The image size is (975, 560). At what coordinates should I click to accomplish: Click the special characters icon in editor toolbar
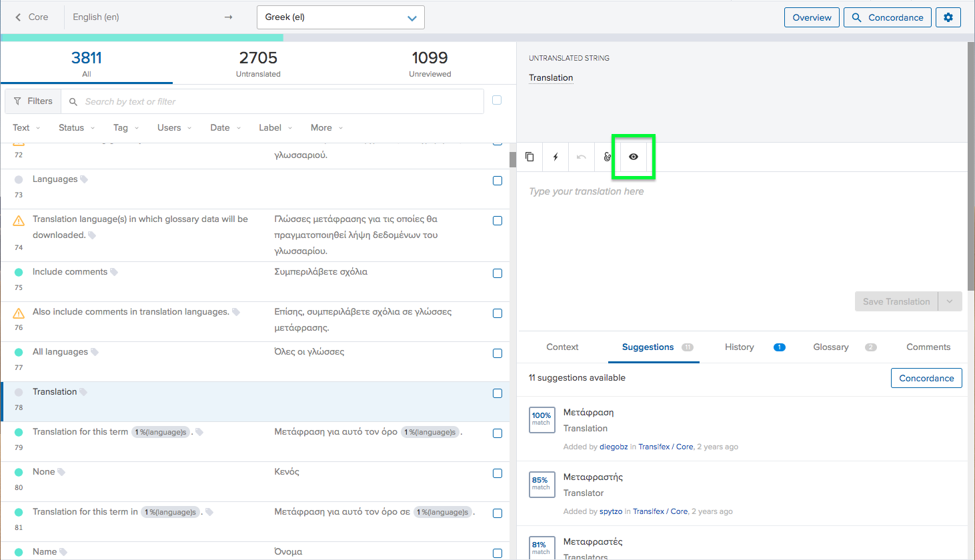(607, 157)
